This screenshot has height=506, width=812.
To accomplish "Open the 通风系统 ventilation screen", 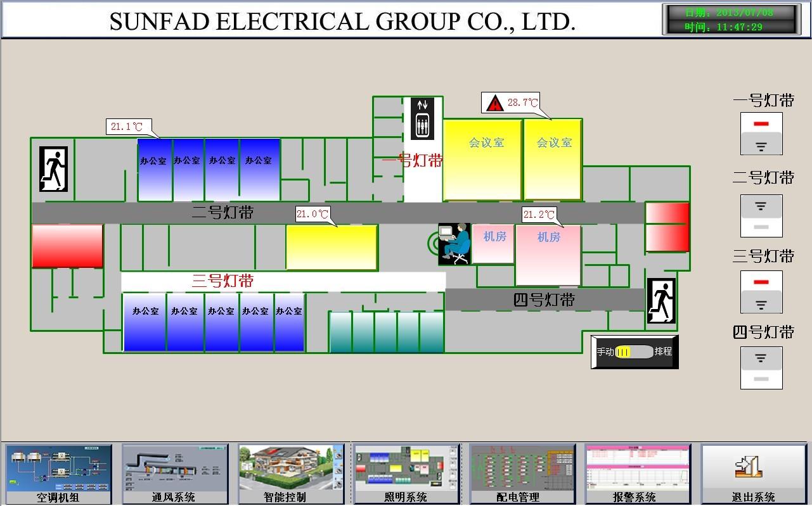I will 174,474.
